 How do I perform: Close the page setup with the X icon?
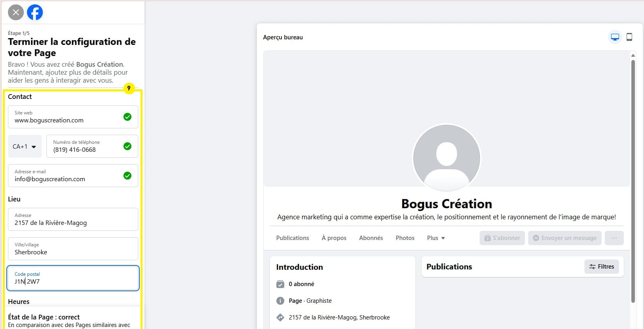pos(16,12)
